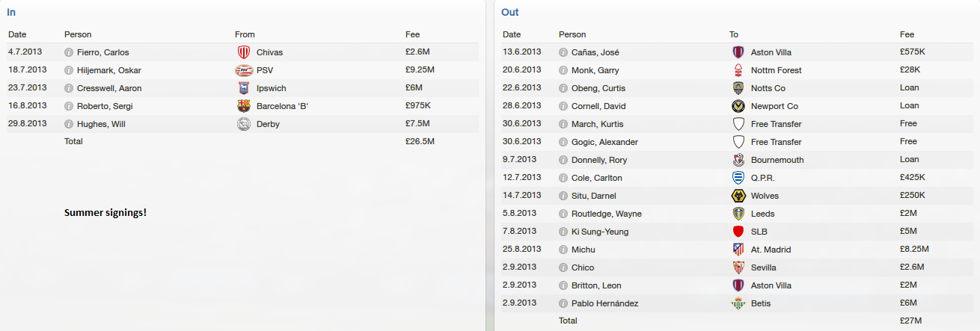Click the Betis club crest
Image resolution: width=980 pixels, height=331 pixels.
[x=738, y=303]
